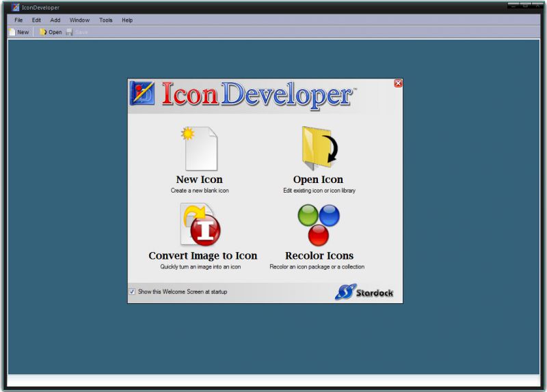Click 'Recolor an icon package or a collection'
The width and height of the screenshot is (547, 392).
coord(317,267)
